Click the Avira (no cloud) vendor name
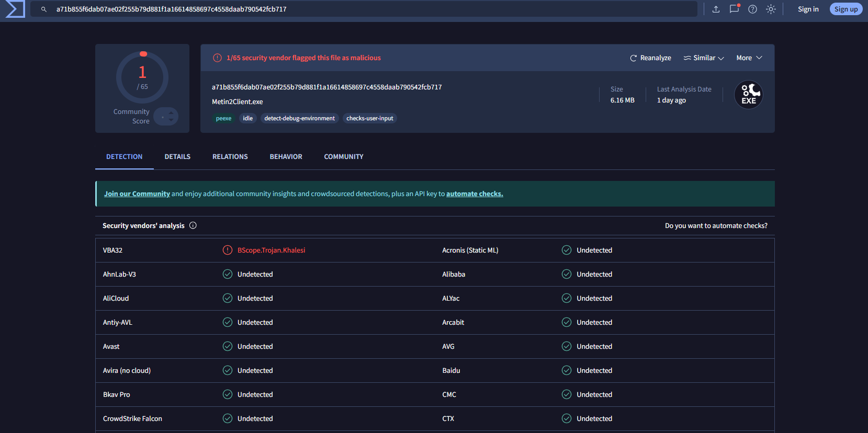Screen dimensions: 868x433 coord(127,371)
